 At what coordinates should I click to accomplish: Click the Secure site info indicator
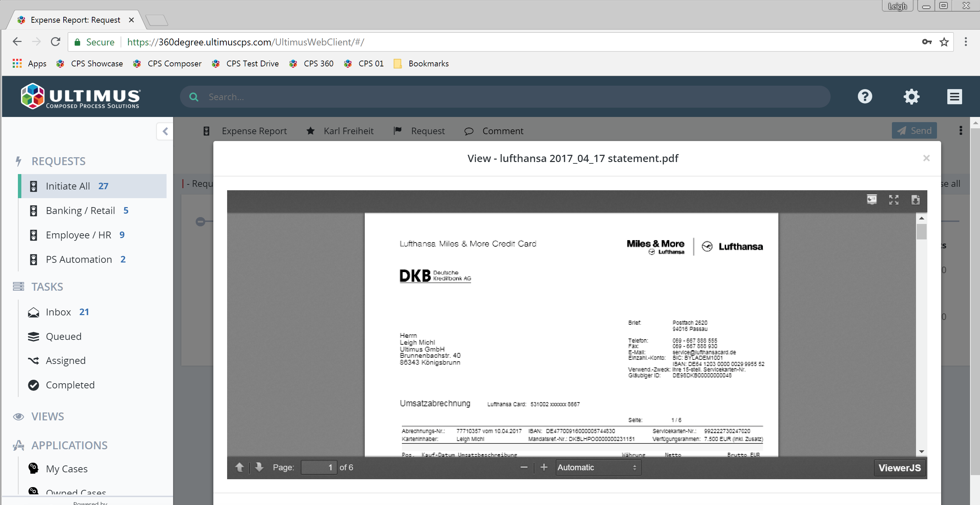tap(94, 42)
